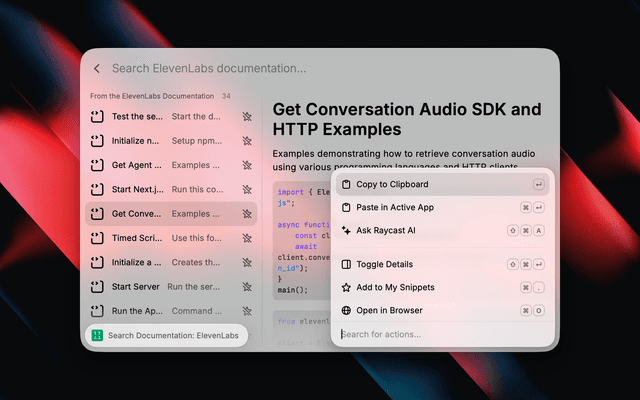Toggle the star on the Initialize n... row
This screenshot has width=640, height=400.
click(247, 141)
